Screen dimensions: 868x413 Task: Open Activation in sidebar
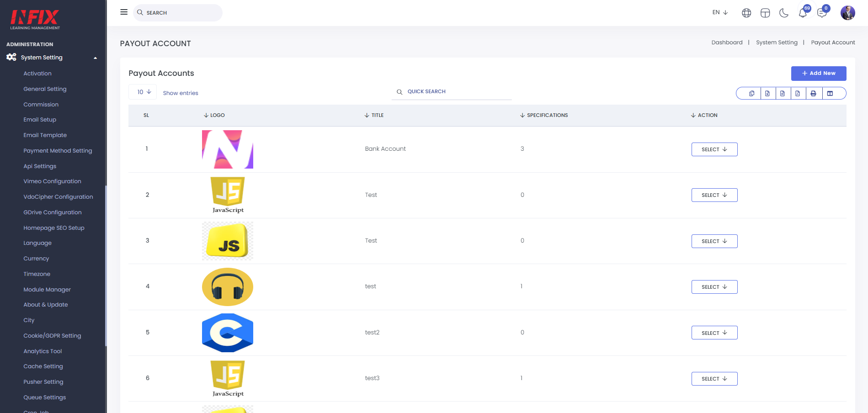click(37, 74)
